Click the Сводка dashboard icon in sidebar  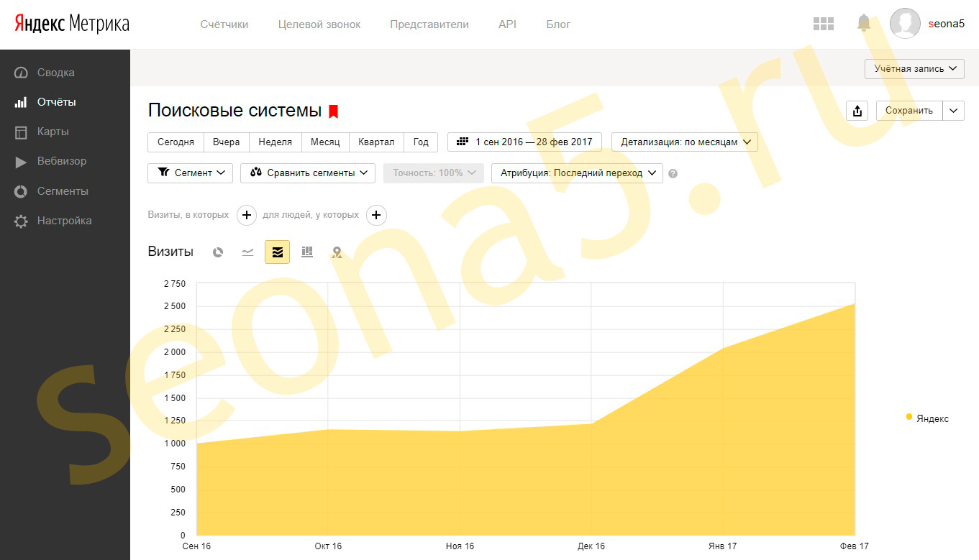21,73
